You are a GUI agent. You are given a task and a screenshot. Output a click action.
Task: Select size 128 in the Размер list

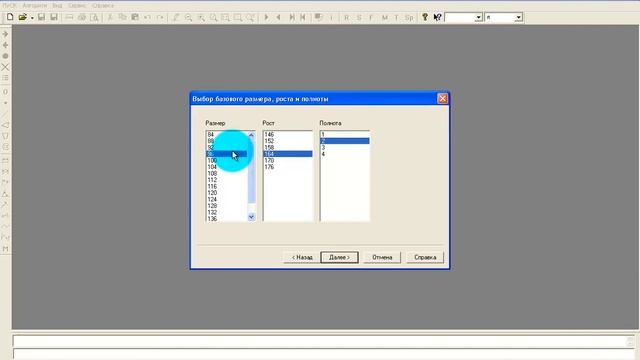point(227,206)
